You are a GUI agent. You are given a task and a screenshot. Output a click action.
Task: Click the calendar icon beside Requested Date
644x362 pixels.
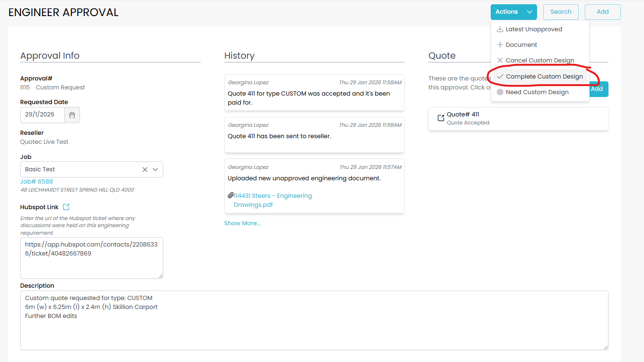click(x=72, y=115)
